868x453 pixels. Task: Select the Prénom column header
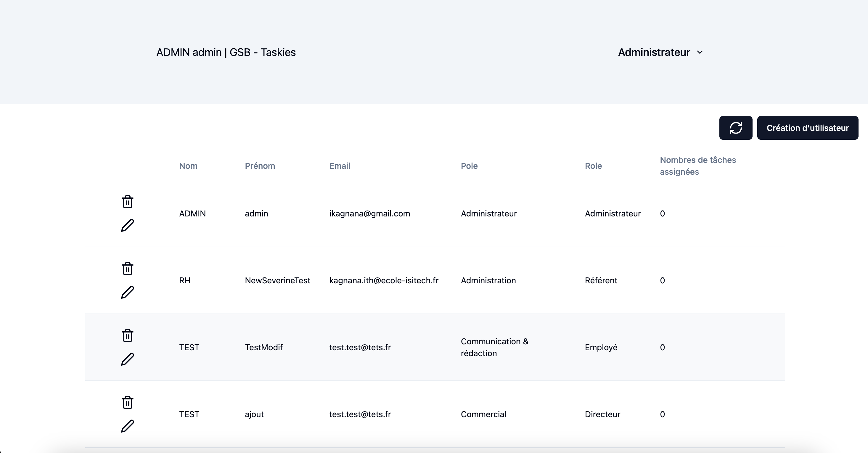(x=260, y=166)
